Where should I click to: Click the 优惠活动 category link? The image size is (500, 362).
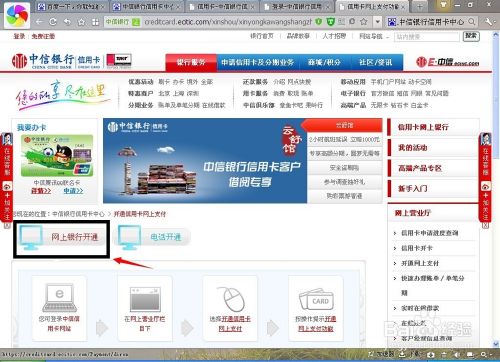(141, 82)
